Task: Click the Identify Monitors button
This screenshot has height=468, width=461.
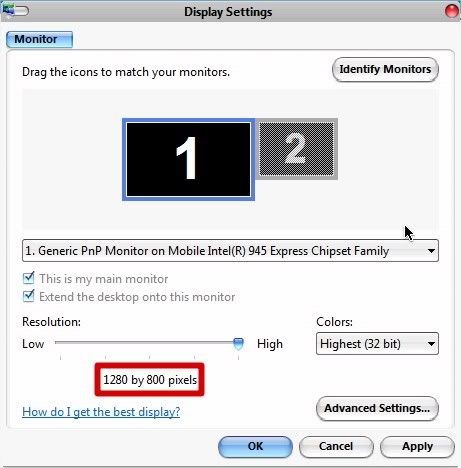Action: click(x=385, y=69)
